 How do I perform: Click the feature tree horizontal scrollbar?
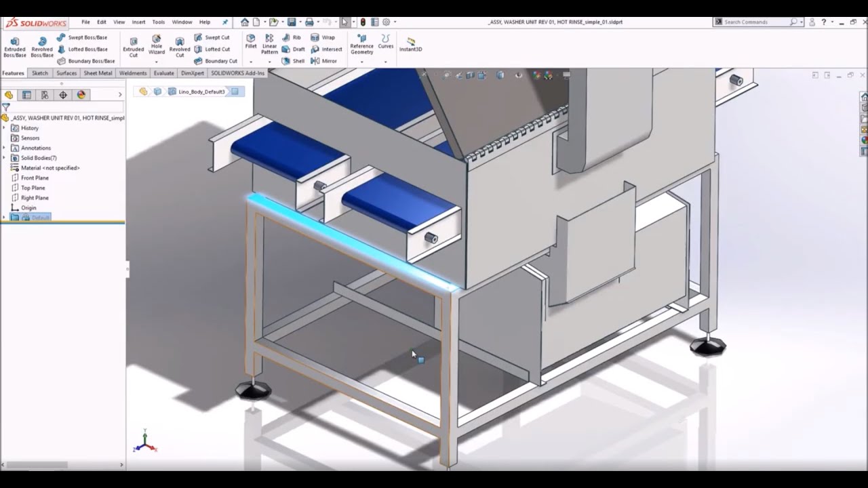pyautogui.click(x=37, y=465)
